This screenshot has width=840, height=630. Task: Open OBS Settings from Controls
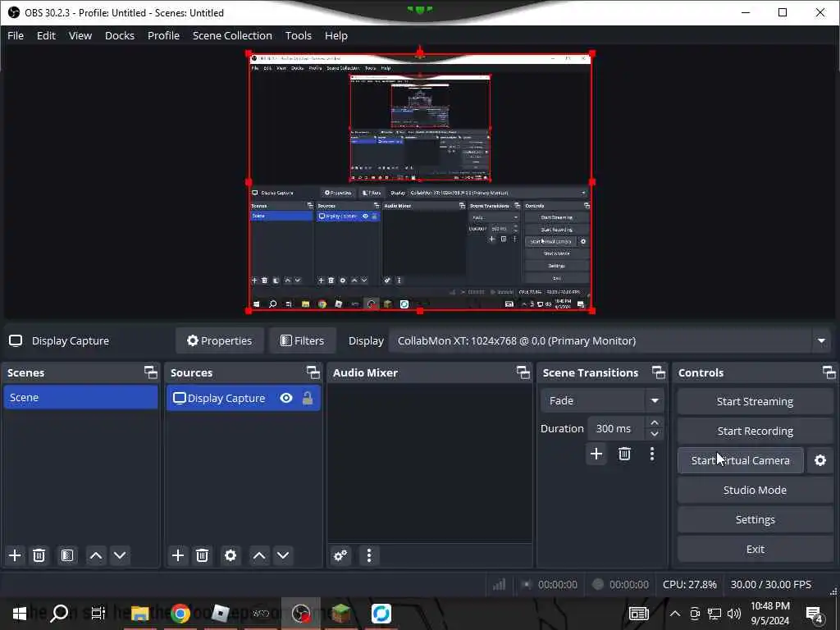(755, 519)
